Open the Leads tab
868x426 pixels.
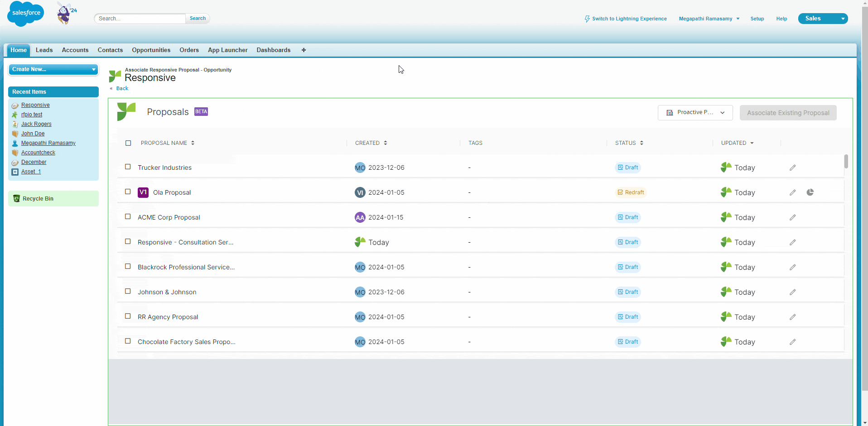(x=44, y=50)
